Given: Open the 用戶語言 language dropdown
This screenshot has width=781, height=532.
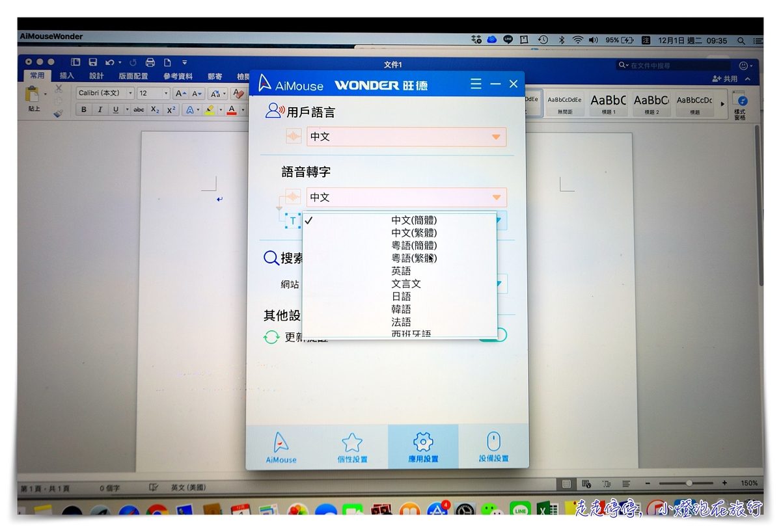Looking at the screenshot, I should 406,137.
